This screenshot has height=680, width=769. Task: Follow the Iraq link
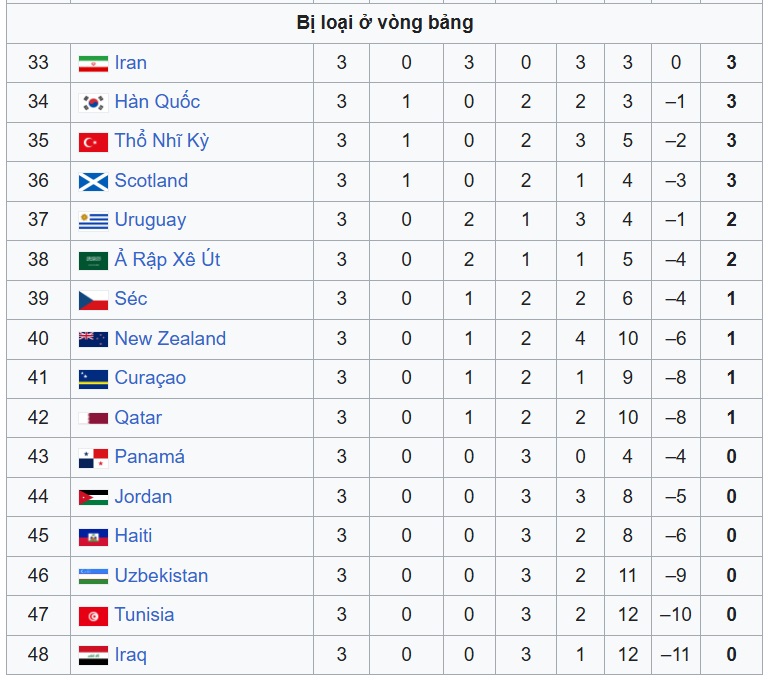130,655
